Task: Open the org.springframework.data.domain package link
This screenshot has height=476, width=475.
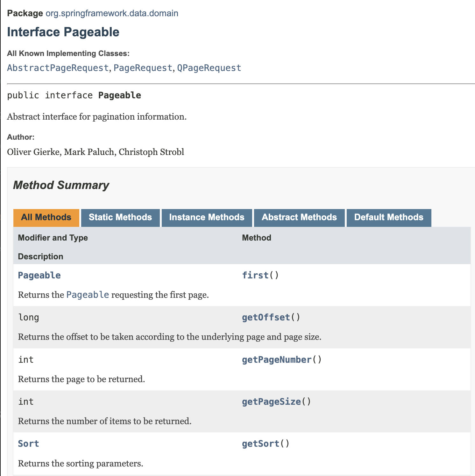Action: pyautogui.click(x=112, y=13)
